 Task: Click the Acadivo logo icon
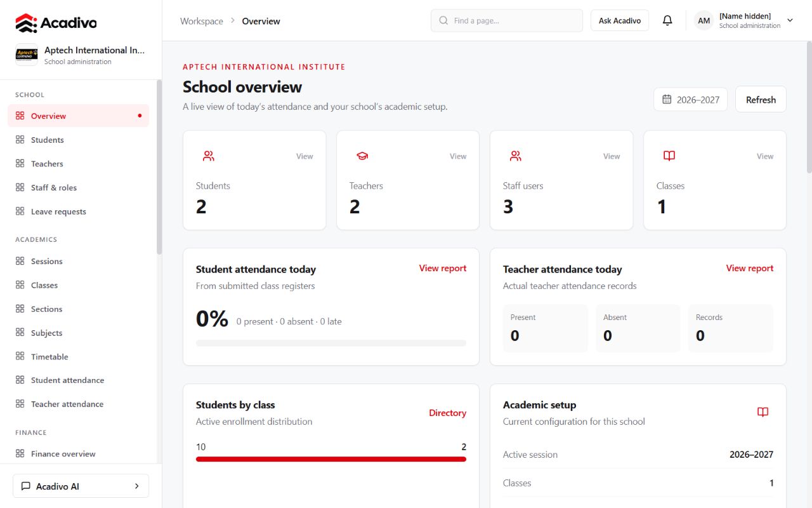tap(26, 23)
